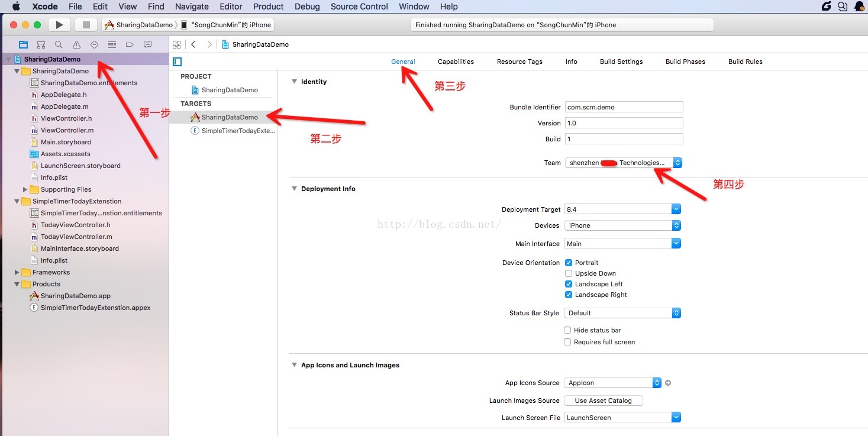
Task: Open the Breakpoint navigator icon
Action: click(130, 44)
